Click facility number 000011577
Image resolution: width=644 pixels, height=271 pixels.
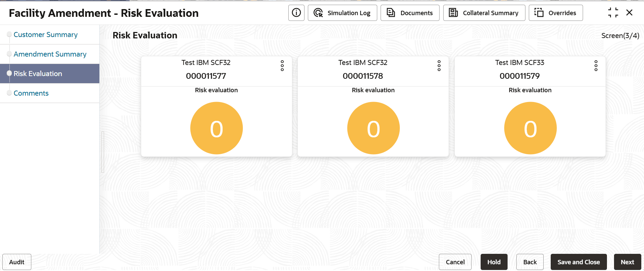pos(206,76)
